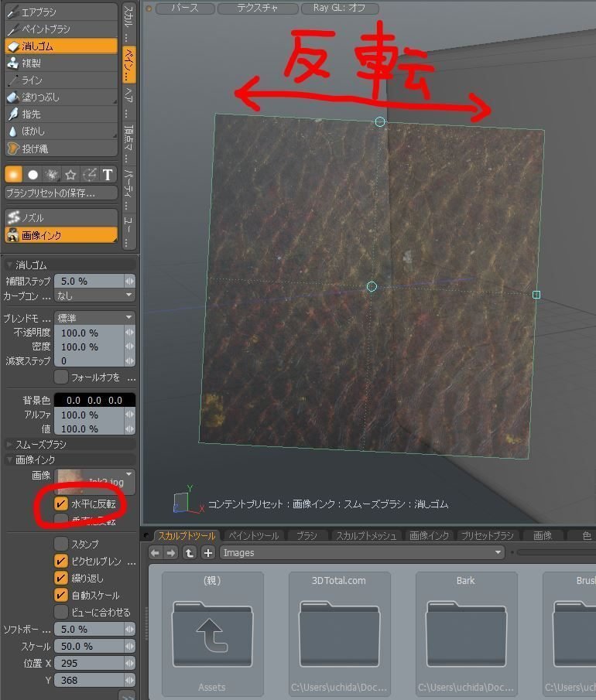Screen dimensions: 596x700
Task: Enable the ビューに合わせる checkbox
Action: 61,612
